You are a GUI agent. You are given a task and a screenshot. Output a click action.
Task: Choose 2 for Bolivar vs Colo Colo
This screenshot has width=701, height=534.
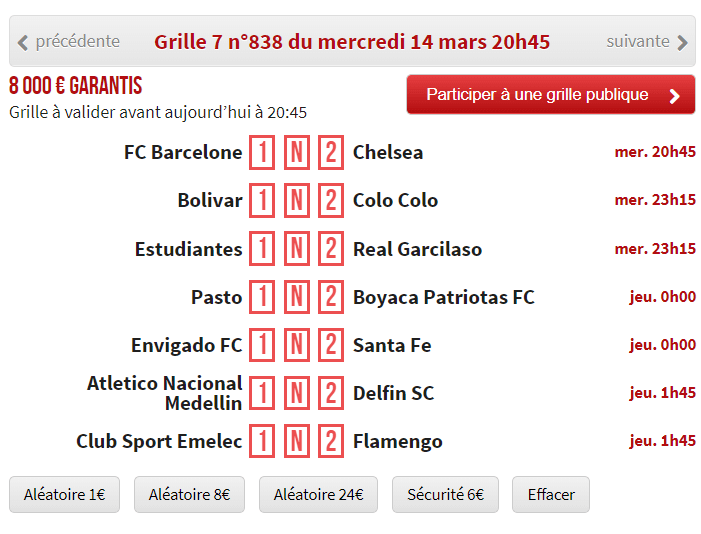(331, 201)
